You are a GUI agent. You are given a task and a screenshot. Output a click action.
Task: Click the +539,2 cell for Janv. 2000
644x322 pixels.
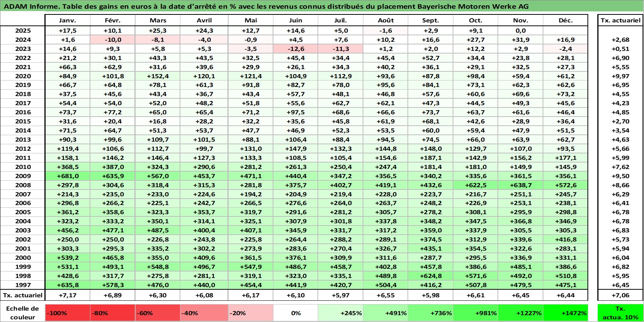[x=68, y=257]
